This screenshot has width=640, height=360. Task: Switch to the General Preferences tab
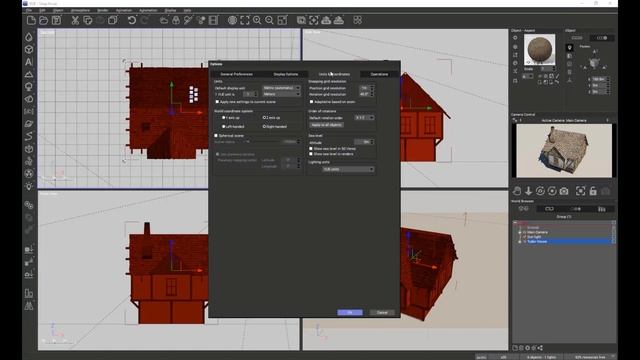[x=236, y=74]
